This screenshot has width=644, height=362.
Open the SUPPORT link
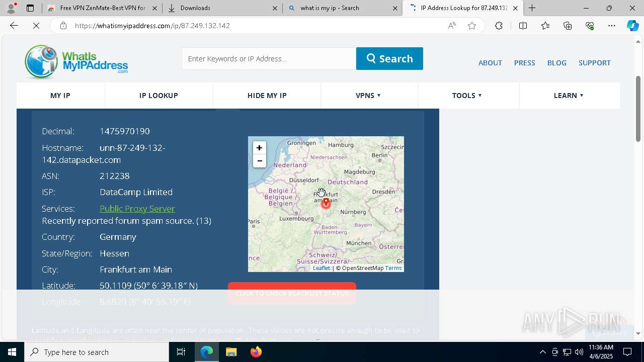[x=594, y=63]
